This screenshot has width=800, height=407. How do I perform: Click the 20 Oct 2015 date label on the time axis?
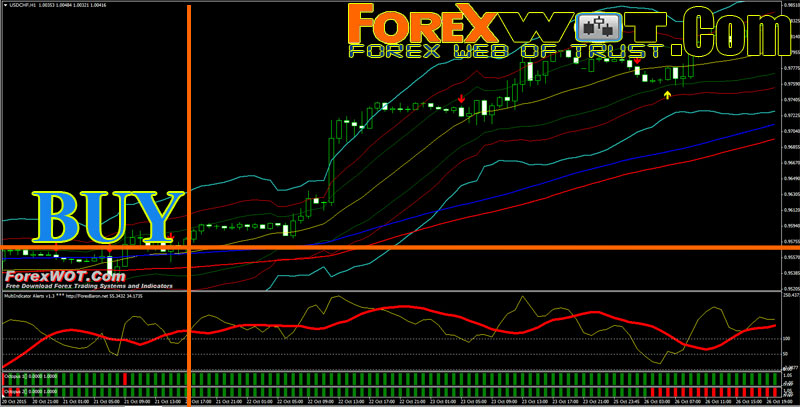pyautogui.click(x=15, y=402)
